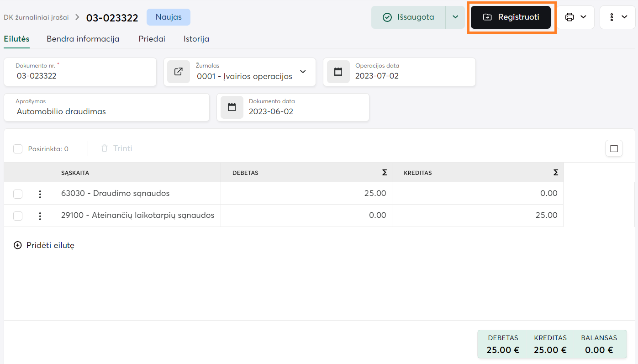The width and height of the screenshot is (638, 364).
Task: Click the Registruoti button
Action: tap(511, 17)
